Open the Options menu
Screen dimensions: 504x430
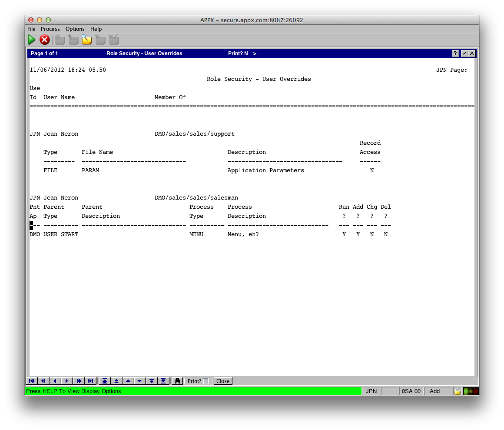75,29
